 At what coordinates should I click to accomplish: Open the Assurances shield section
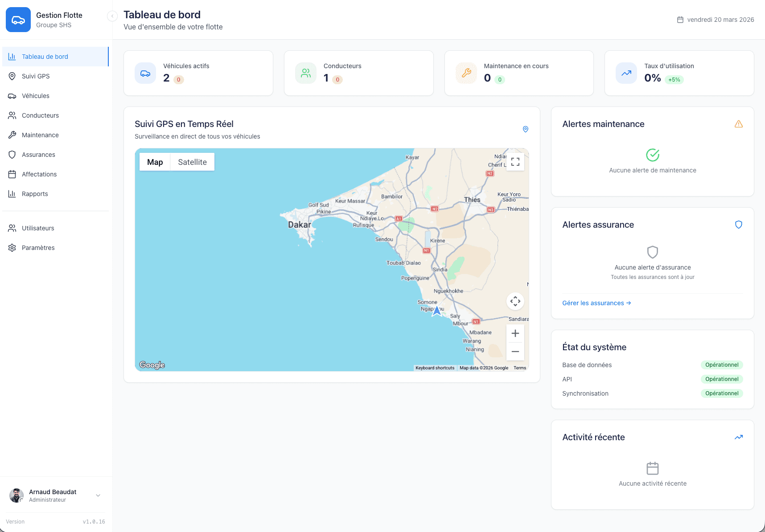tap(38, 155)
